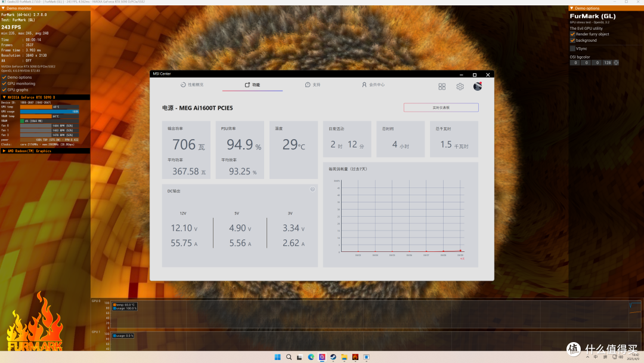Click the GPU usage bar showing 100%

coord(49,112)
